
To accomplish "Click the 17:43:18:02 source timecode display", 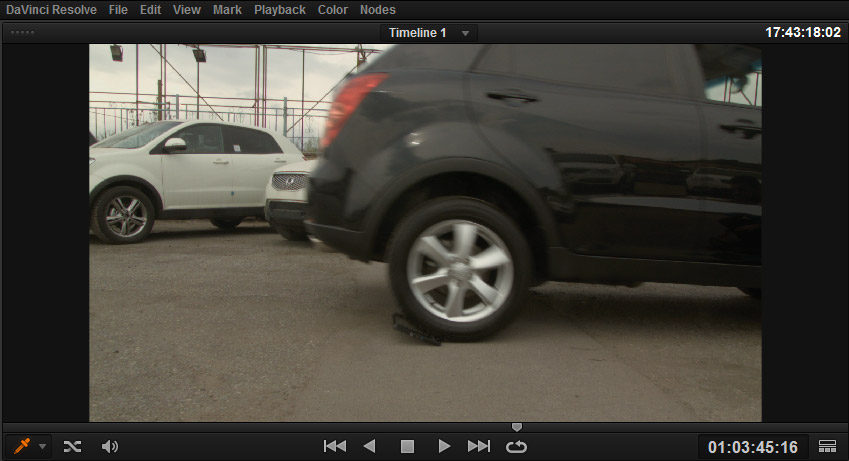I will click(x=803, y=33).
